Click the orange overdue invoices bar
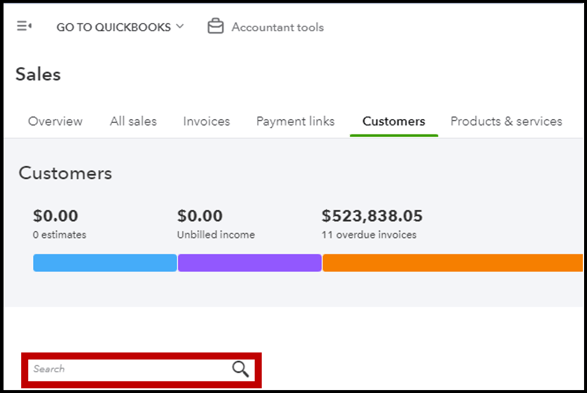 point(453,263)
